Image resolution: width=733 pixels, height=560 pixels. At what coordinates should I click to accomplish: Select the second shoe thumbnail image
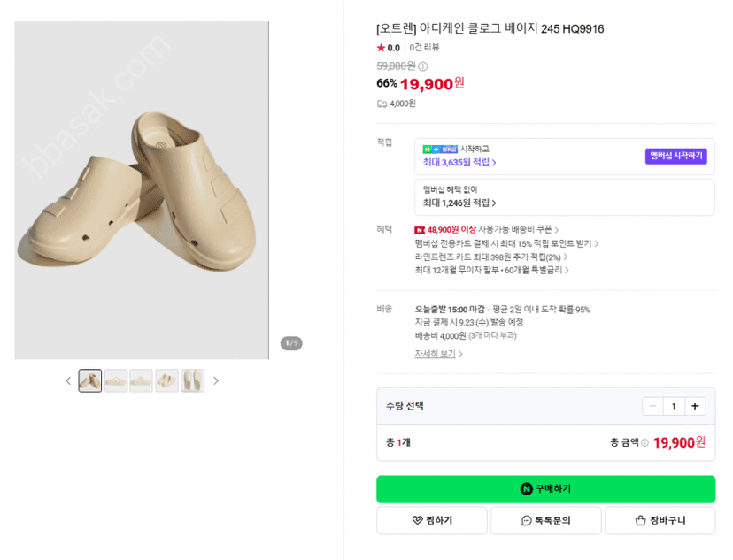tap(116, 380)
